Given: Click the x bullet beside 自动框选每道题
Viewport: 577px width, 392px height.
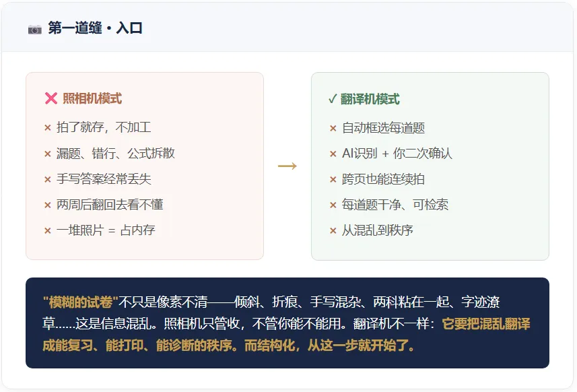Looking at the screenshot, I should click(333, 128).
